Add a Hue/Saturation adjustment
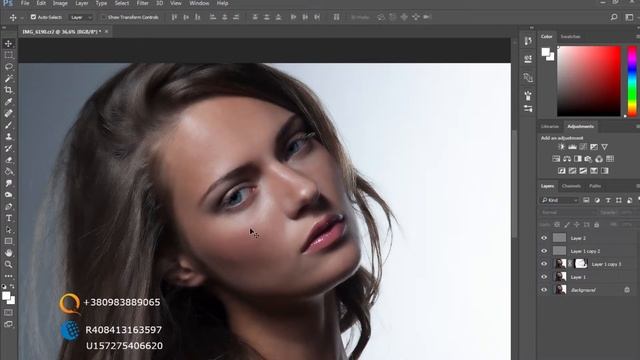Screen dimensions: 640x360 (556, 159)
